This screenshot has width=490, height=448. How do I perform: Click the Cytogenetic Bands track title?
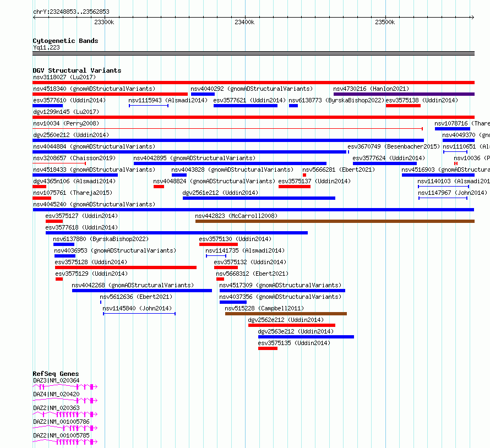coord(66,41)
